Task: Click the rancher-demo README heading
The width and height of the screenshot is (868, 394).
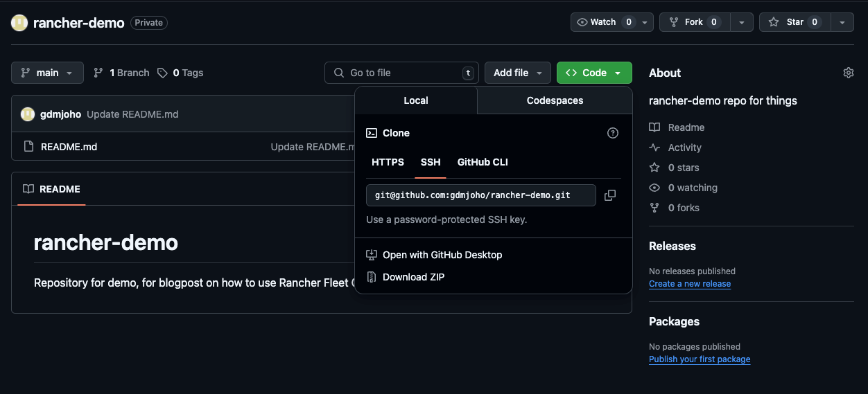Action: [106, 242]
